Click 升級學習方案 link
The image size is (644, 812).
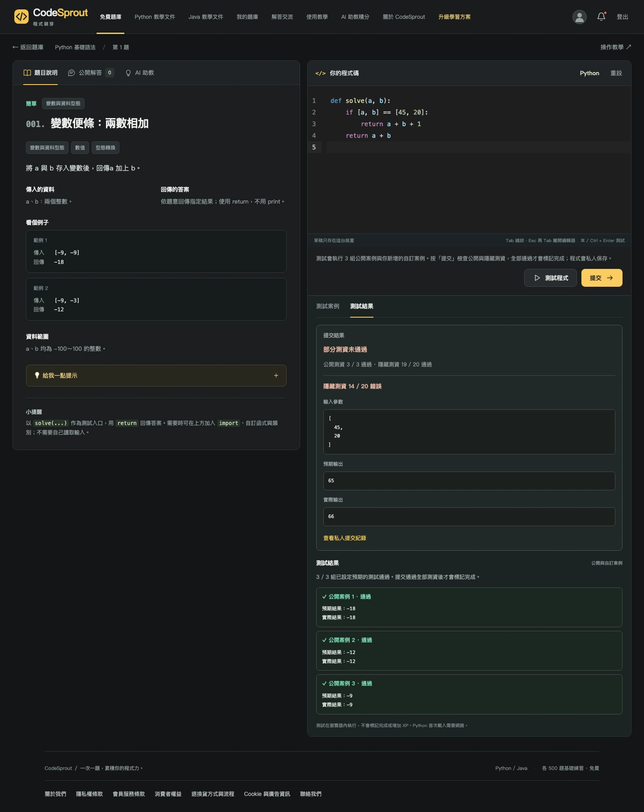click(x=454, y=17)
